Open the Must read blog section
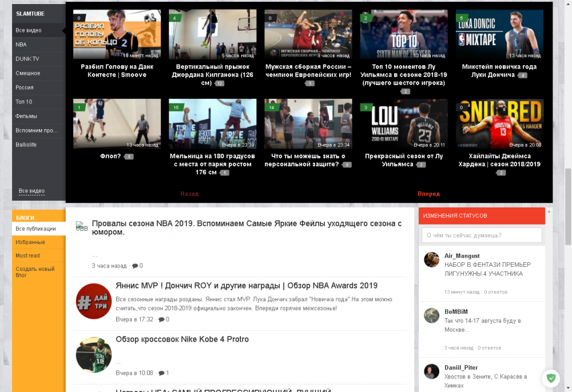This screenshot has height=392, width=572. point(27,256)
